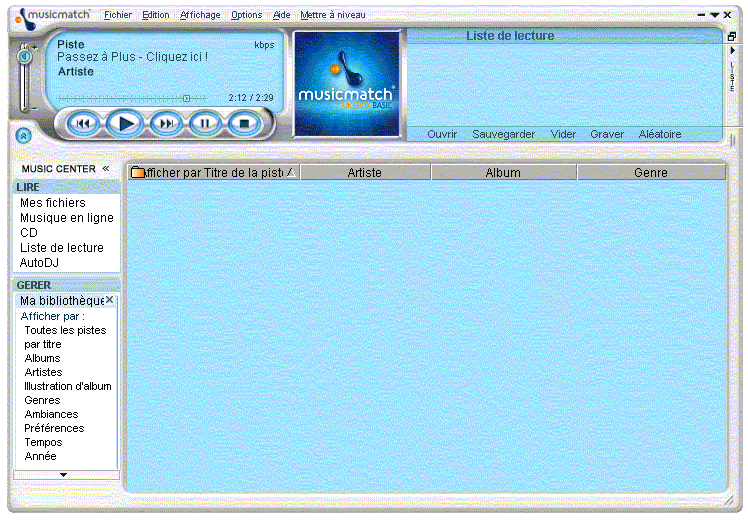Click Vider to clear playlist
Viewport: 748px width, 520px height.
coord(563,134)
